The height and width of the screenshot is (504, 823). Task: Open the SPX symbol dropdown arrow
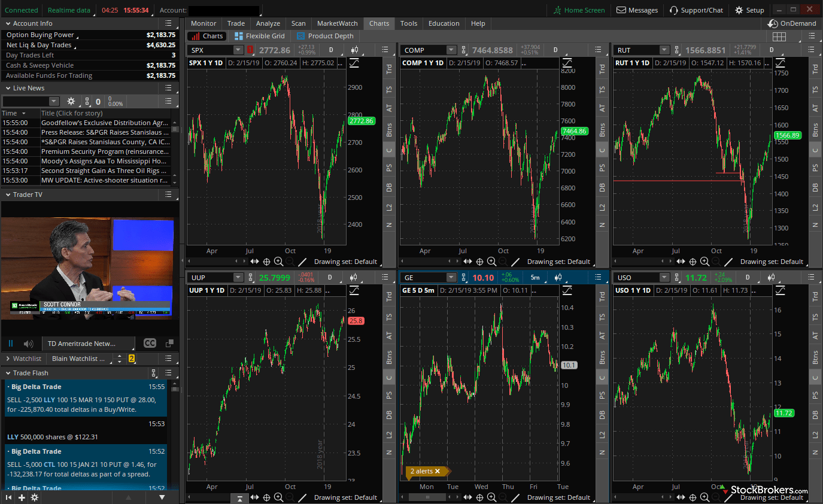coord(238,50)
